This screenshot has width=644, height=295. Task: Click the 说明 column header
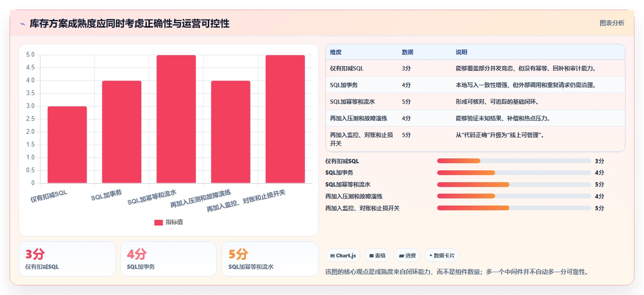point(461,52)
